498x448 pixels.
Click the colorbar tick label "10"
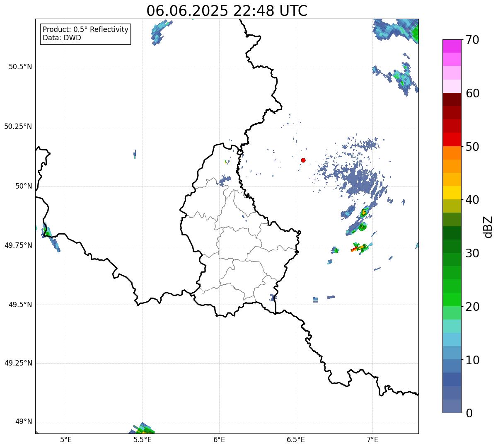(x=472, y=360)
